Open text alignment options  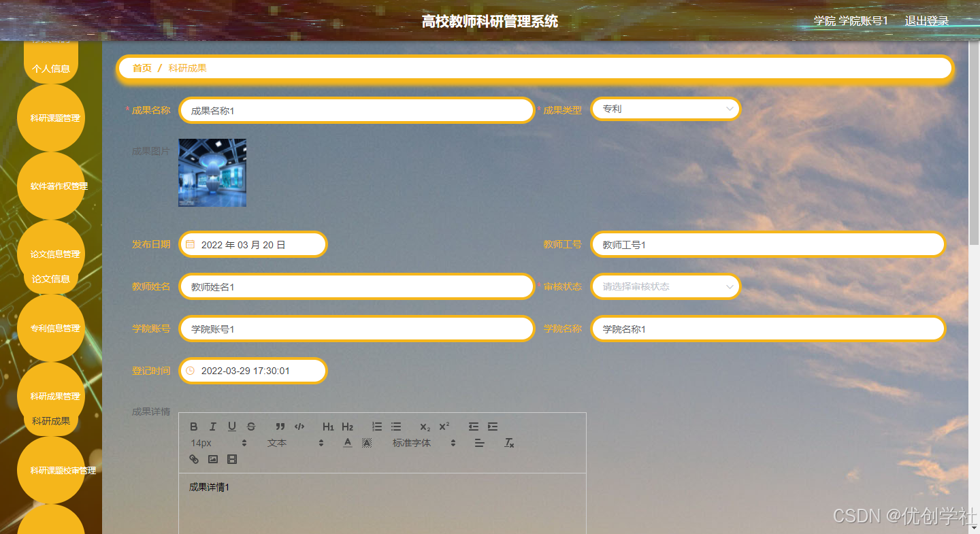click(x=479, y=443)
